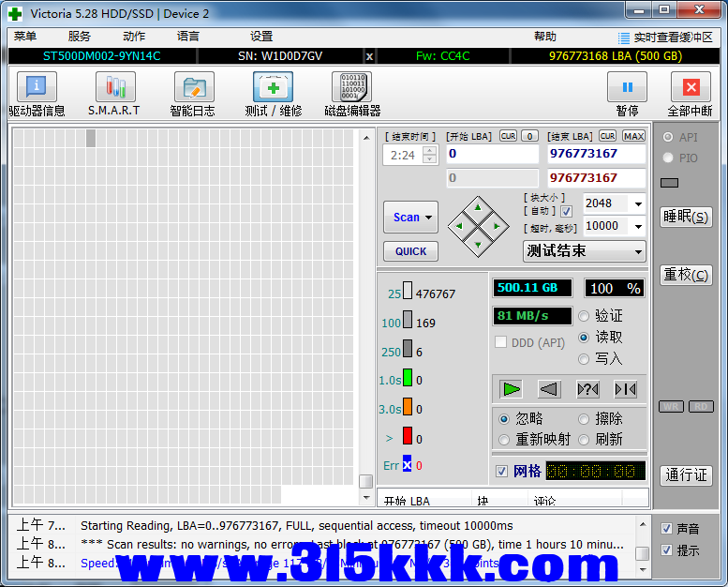Click the butterfly scan ▷|◁ button
728x587 pixels.
click(x=625, y=389)
